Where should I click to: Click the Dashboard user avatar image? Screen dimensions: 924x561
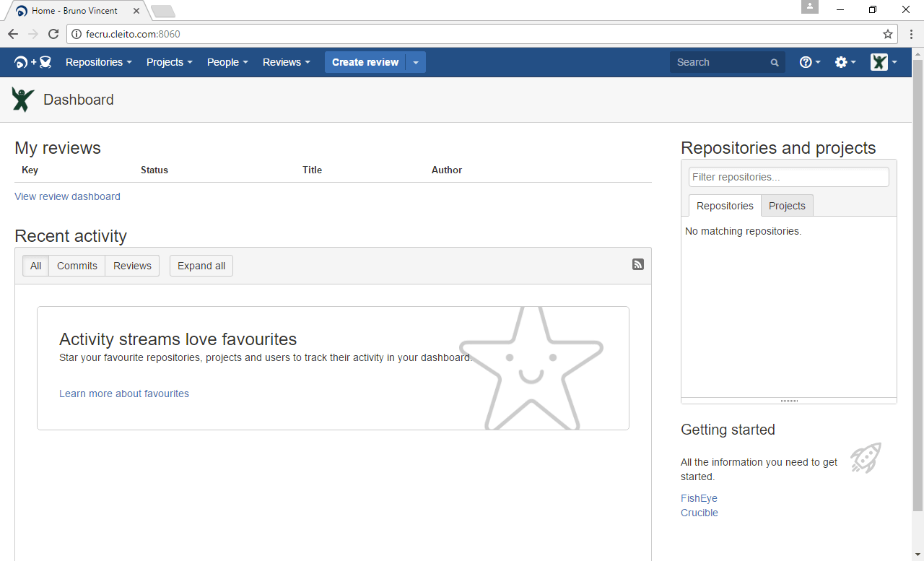click(x=23, y=100)
